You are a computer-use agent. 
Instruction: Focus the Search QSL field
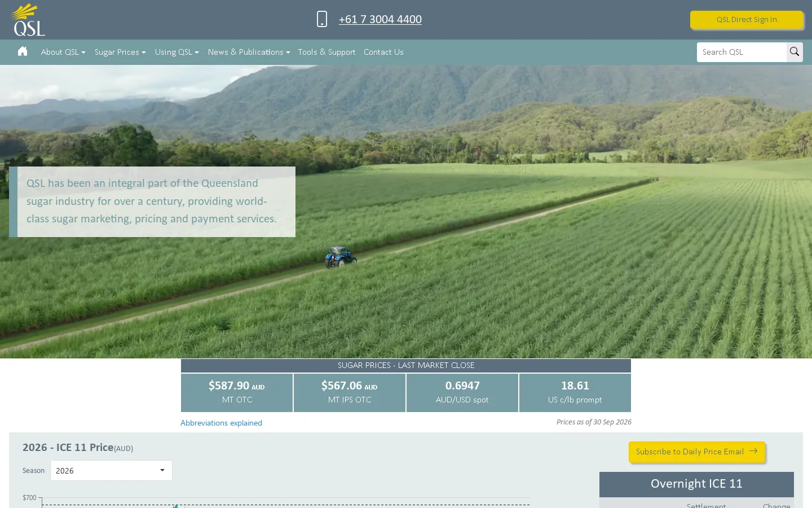[x=742, y=52]
